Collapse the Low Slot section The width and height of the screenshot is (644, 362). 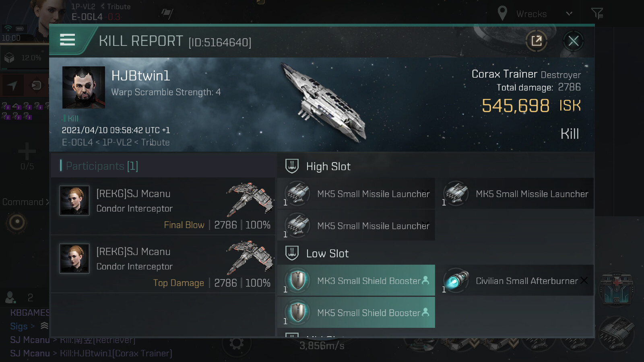[x=327, y=253]
